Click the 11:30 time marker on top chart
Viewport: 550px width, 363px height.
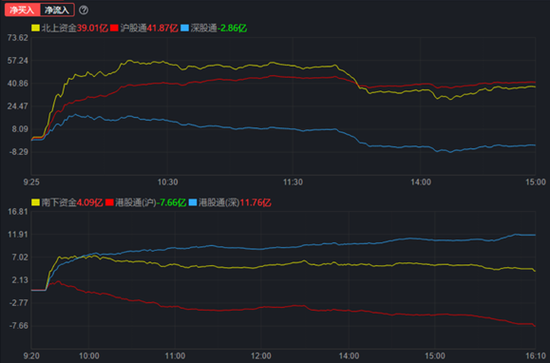click(x=293, y=182)
